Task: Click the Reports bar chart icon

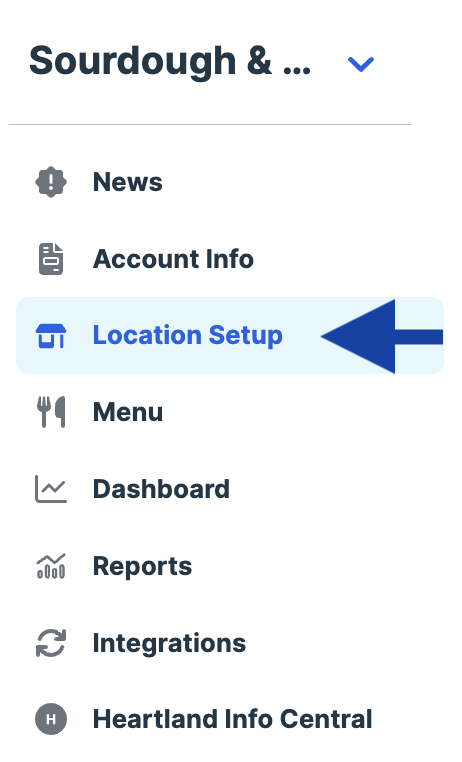Action: click(x=51, y=566)
